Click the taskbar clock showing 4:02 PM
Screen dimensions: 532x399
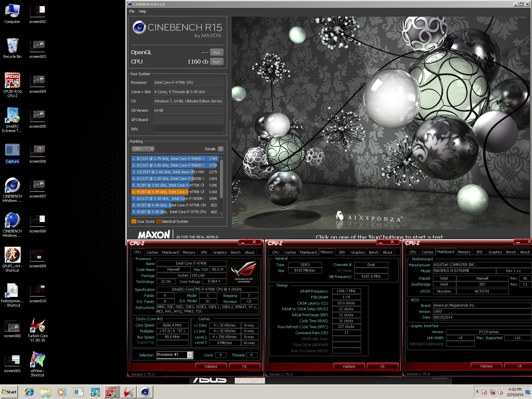click(x=515, y=392)
